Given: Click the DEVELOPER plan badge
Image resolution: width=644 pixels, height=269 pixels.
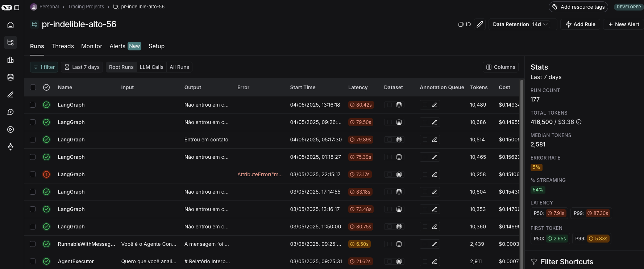Looking at the screenshot, I should coord(629,7).
